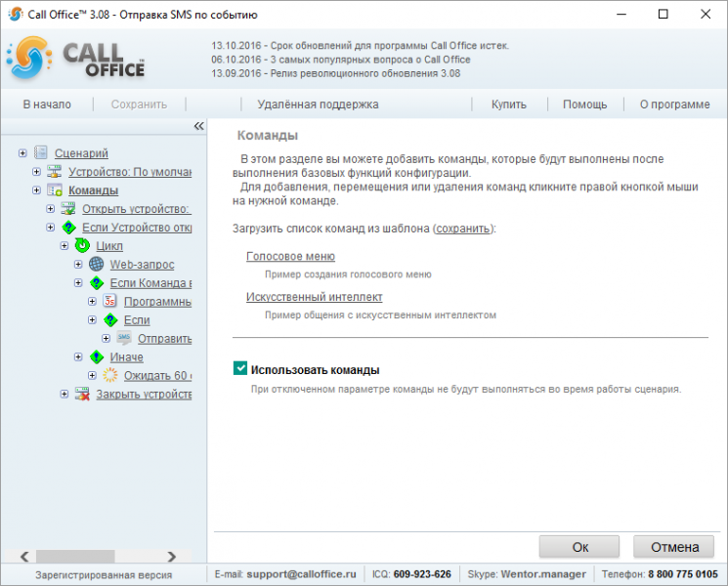Click the green Если condition icon

click(110, 319)
